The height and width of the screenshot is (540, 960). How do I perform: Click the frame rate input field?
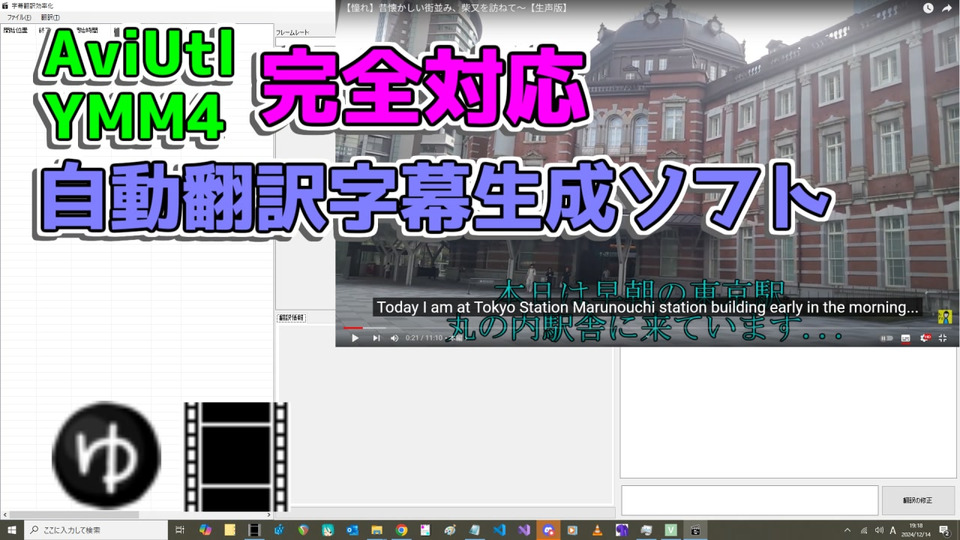[x=305, y=42]
